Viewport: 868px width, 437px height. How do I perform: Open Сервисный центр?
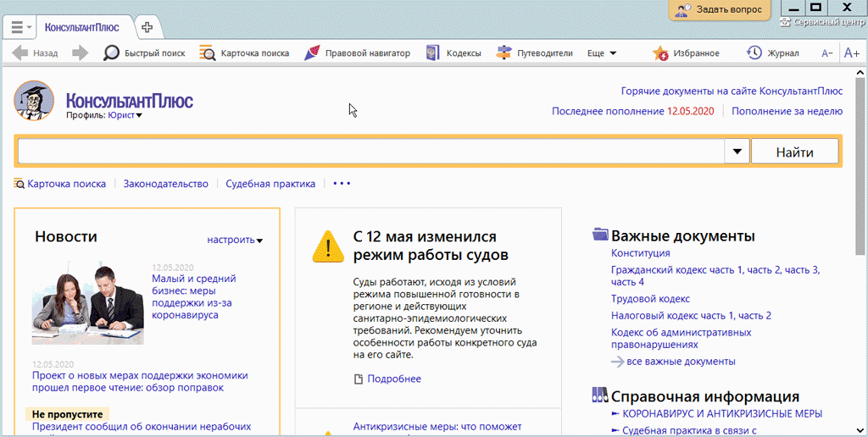tap(821, 23)
